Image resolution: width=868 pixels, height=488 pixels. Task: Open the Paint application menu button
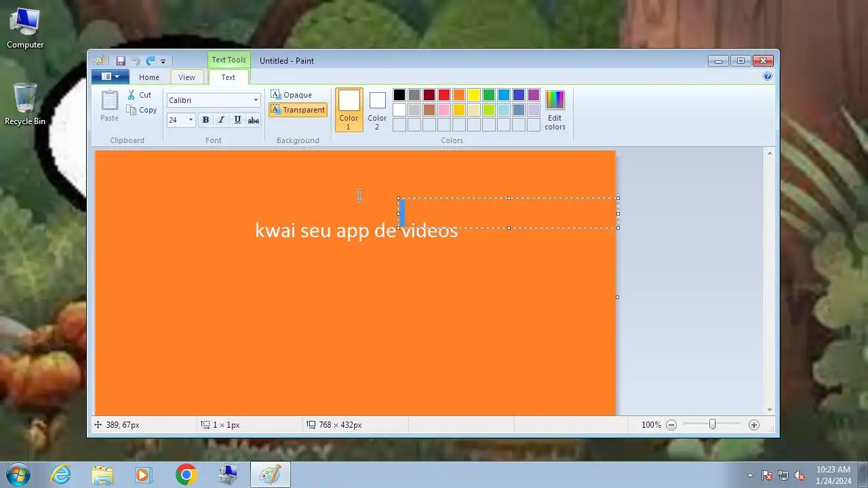coord(110,77)
